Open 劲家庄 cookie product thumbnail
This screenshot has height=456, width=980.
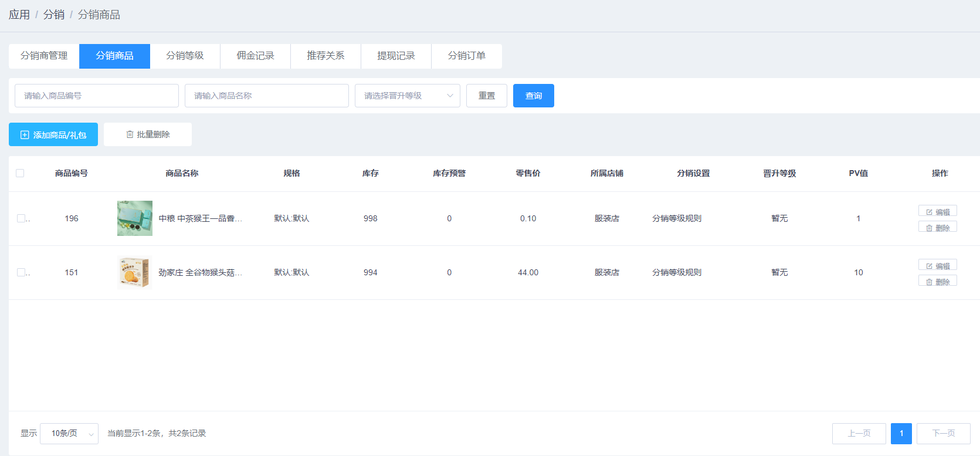(135, 272)
